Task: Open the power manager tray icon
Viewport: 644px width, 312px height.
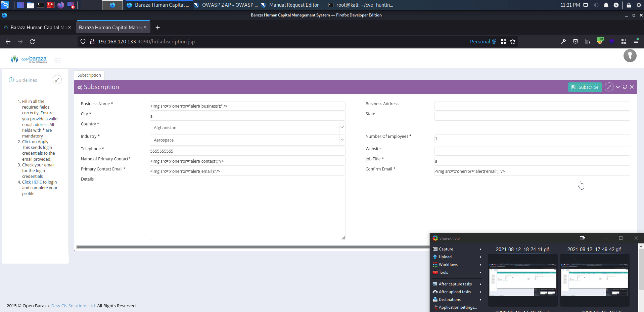Action: click(616, 5)
